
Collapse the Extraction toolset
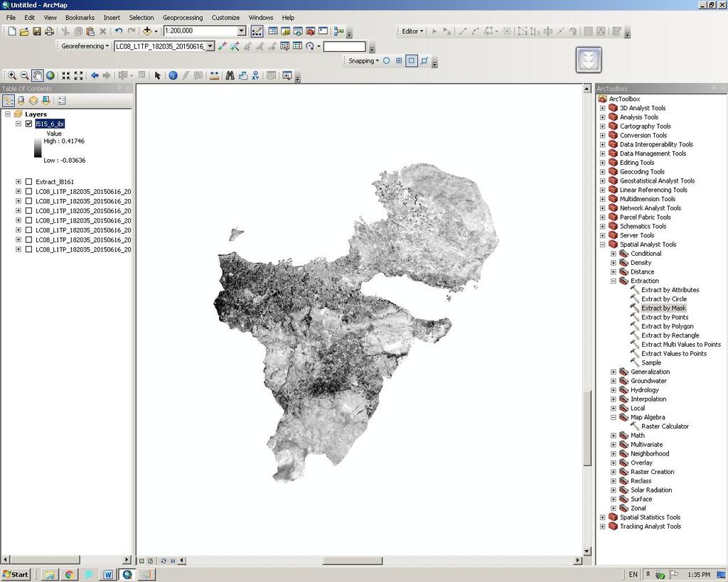click(x=614, y=281)
